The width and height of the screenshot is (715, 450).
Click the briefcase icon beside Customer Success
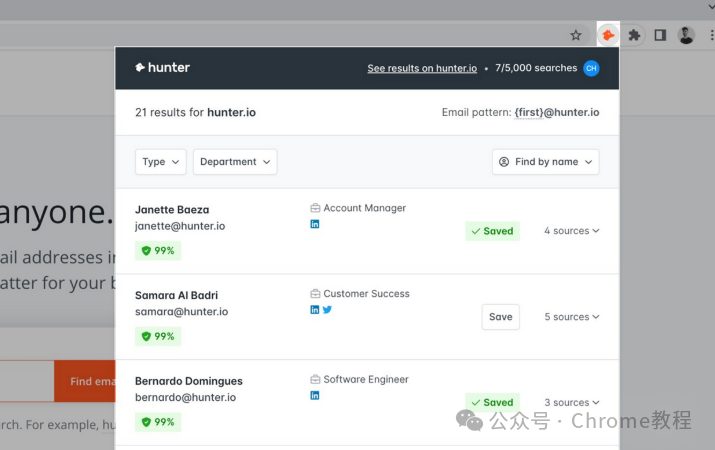pos(315,294)
